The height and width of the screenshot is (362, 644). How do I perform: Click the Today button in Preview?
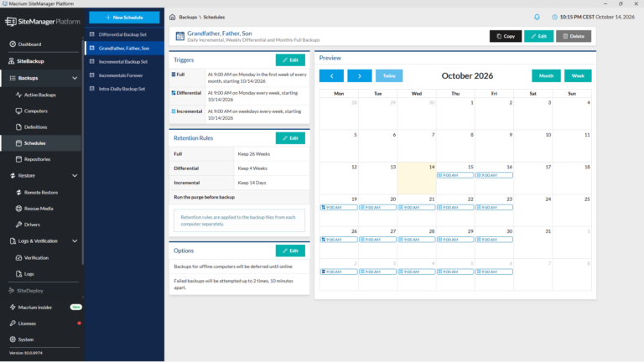point(389,76)
